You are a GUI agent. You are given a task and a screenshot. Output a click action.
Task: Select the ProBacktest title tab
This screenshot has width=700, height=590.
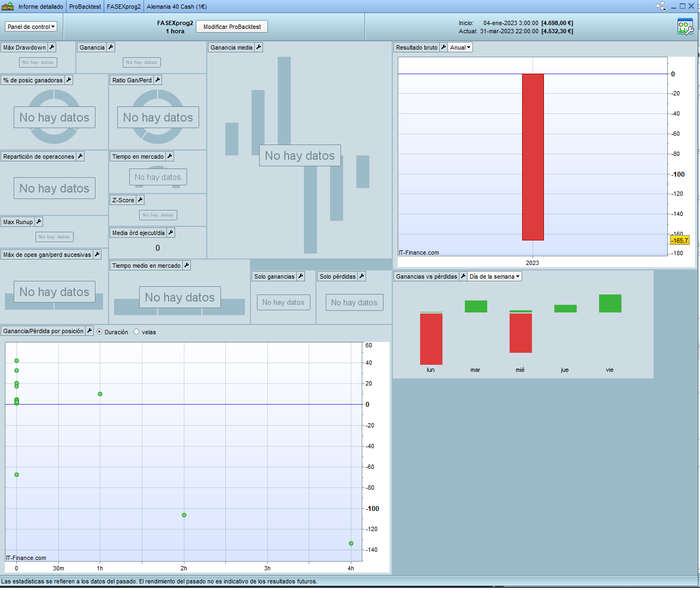85,7
